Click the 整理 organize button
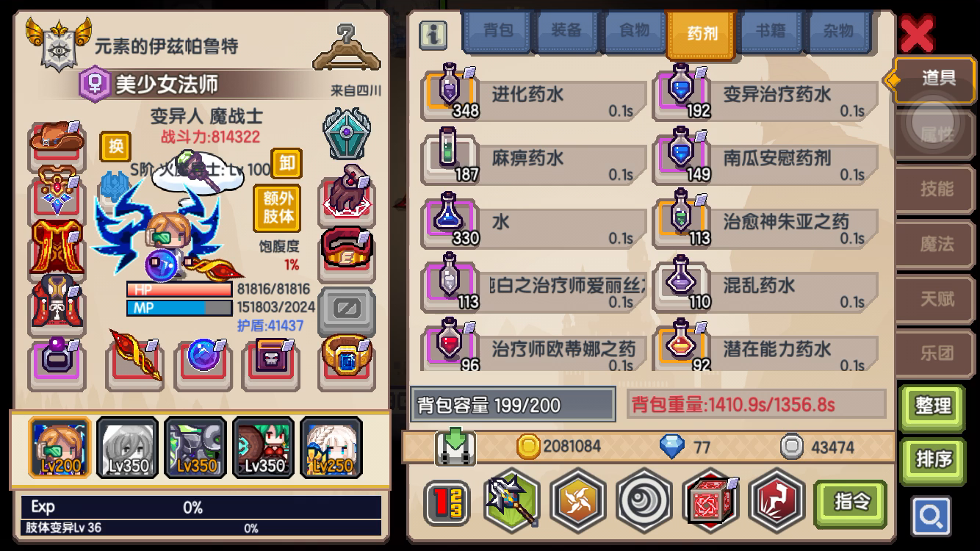The height and width of the screenshot is (551, 980). point(933,406)
